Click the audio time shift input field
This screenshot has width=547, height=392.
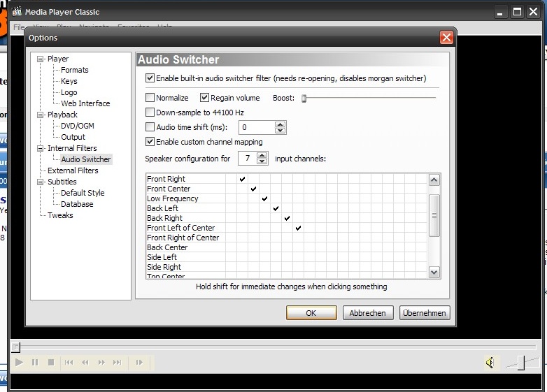coord(257,128)
